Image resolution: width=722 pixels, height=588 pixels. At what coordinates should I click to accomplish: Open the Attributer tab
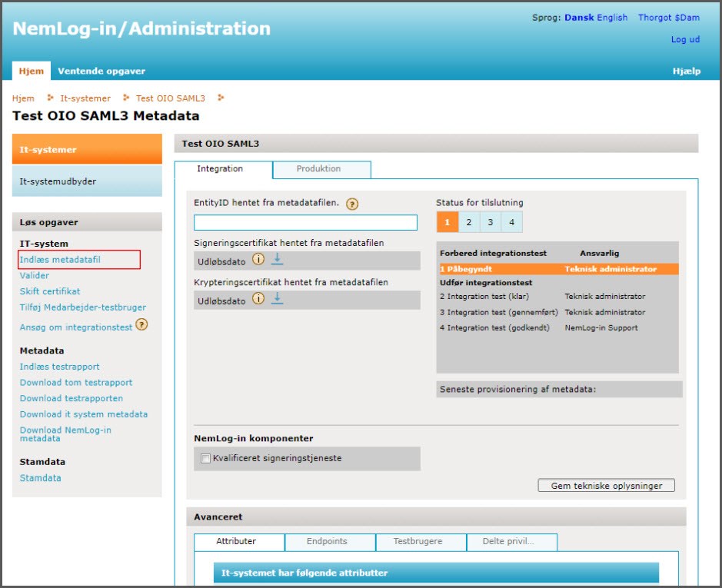pyautogui.click(x=239, y=541)
